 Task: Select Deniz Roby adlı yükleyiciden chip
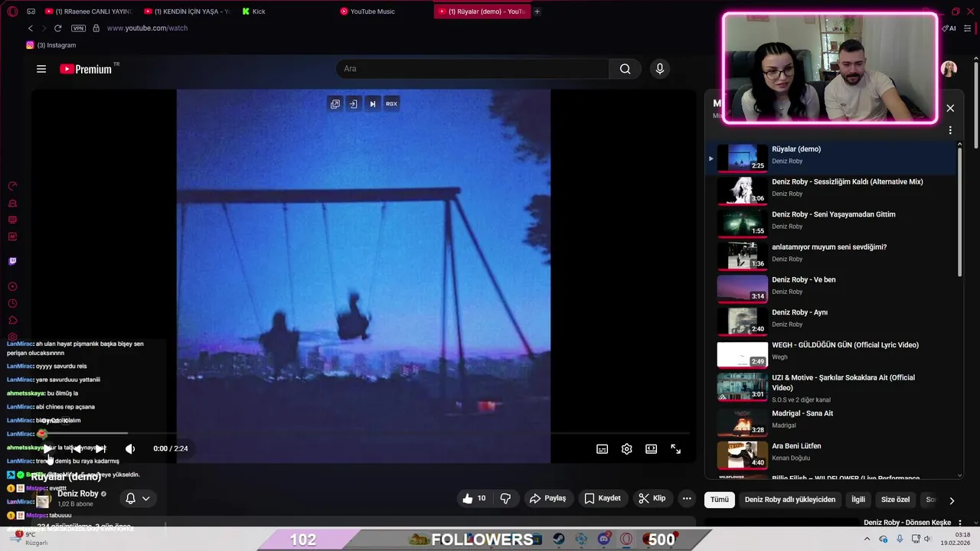click(790, 500)
